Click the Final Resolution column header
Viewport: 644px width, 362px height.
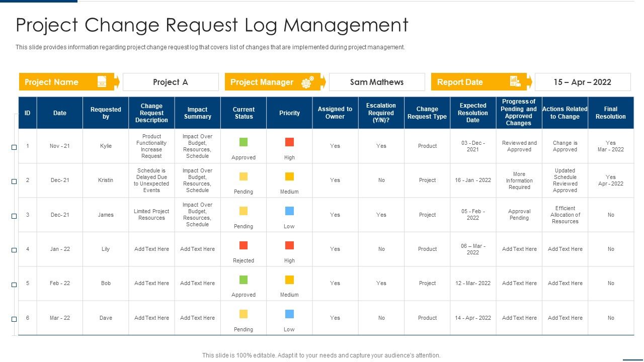click(x=611, y=113)
